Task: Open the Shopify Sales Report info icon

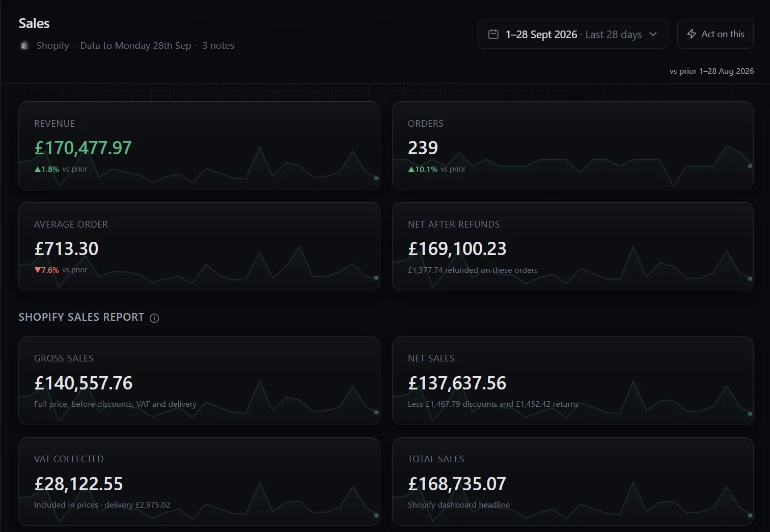Action: coord(154,318)
